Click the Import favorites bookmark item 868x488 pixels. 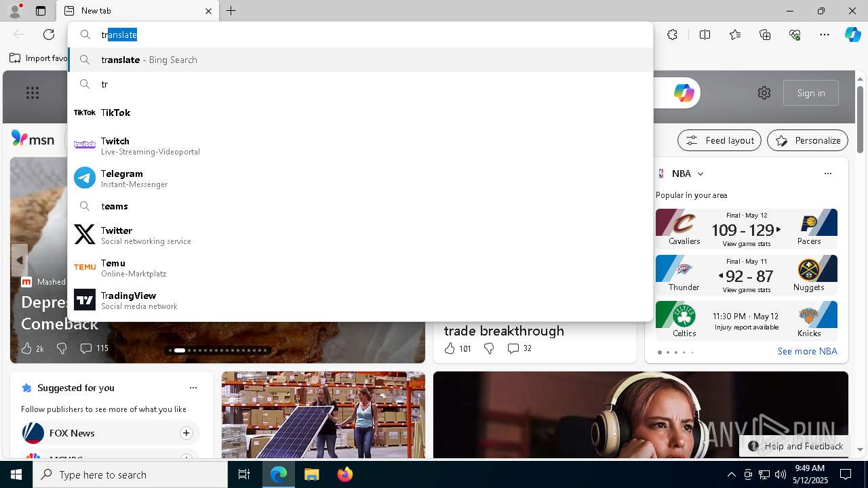(x=39, y=58)
